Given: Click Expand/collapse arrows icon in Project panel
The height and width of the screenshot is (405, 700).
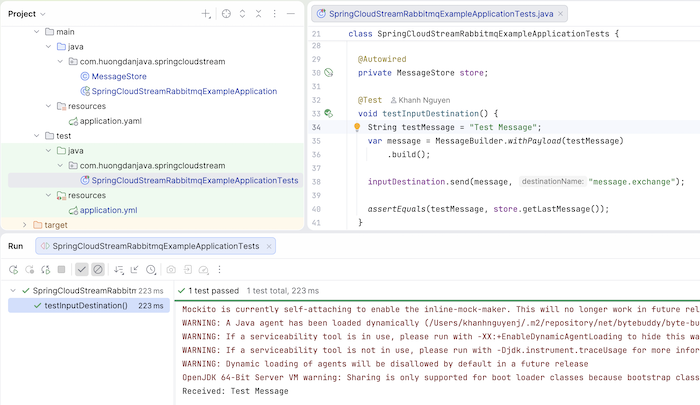Looking at the screenshot, I should point(242,14).
